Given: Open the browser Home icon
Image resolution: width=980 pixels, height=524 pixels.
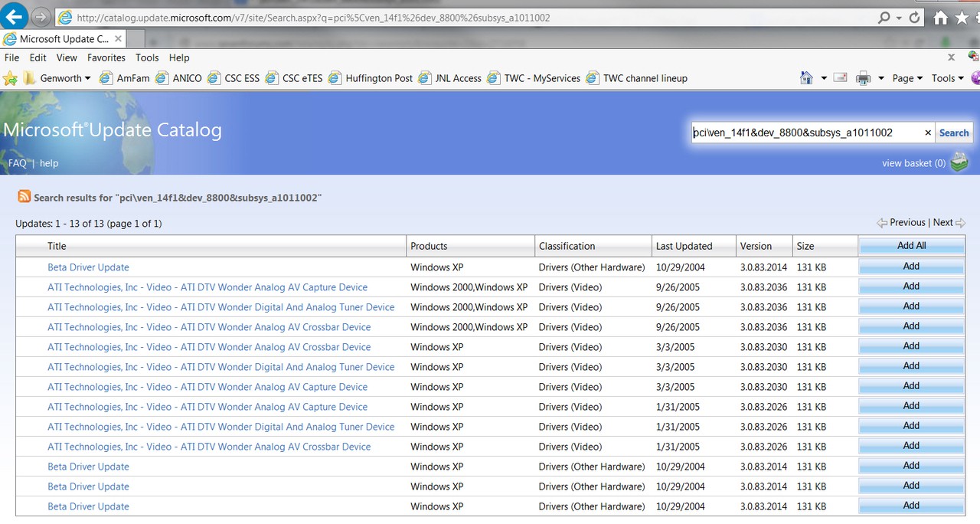Looking at the screenshot, I should (x=941, y=18).
